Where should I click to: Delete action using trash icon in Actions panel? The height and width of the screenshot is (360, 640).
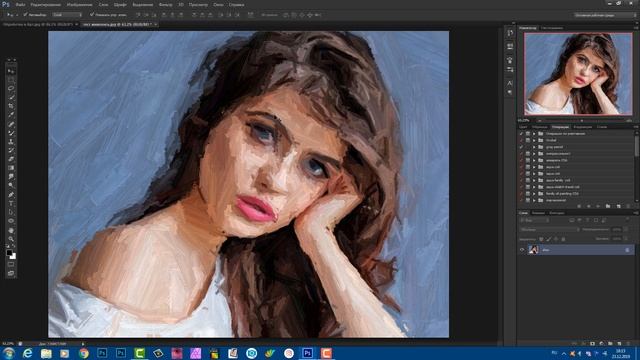(628, 207)
